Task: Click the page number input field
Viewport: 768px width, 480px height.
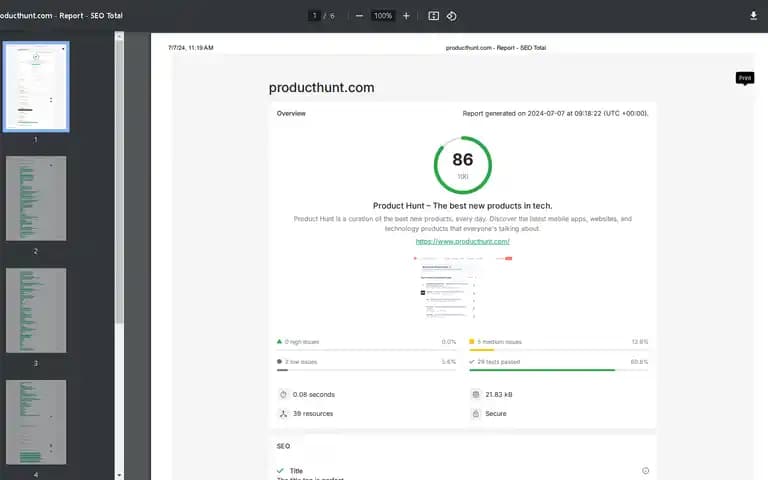Action: click(314, 16)
